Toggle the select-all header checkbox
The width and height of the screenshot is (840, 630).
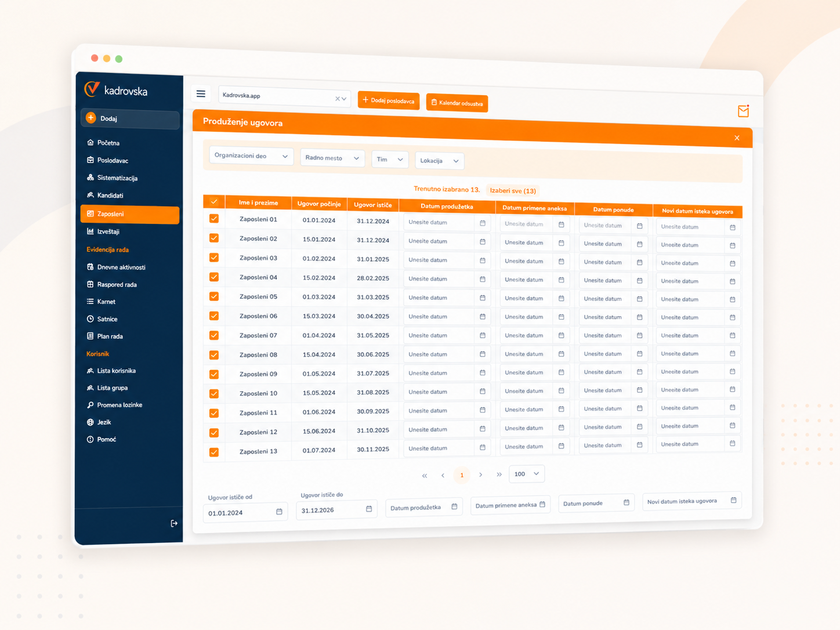pyautogui.click(x=214, y=201)
